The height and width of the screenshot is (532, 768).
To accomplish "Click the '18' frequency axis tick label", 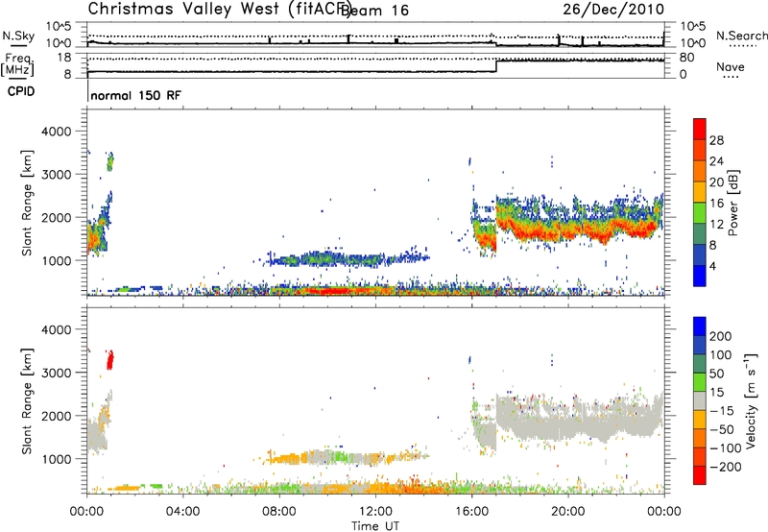I will click(x=63, y=58).
